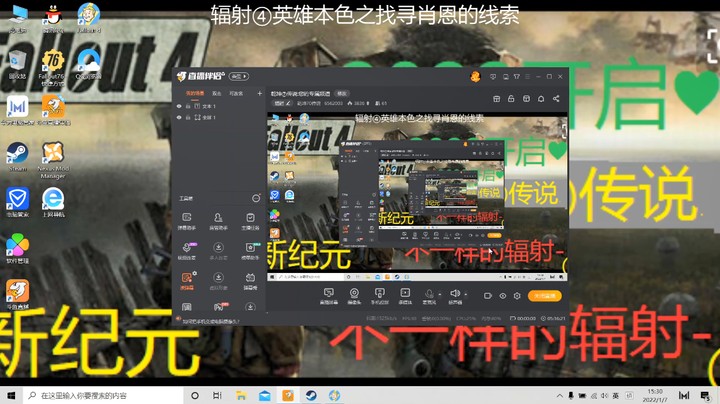
Task: Expand the system tray hidden icons chevron
Action: 559,395
